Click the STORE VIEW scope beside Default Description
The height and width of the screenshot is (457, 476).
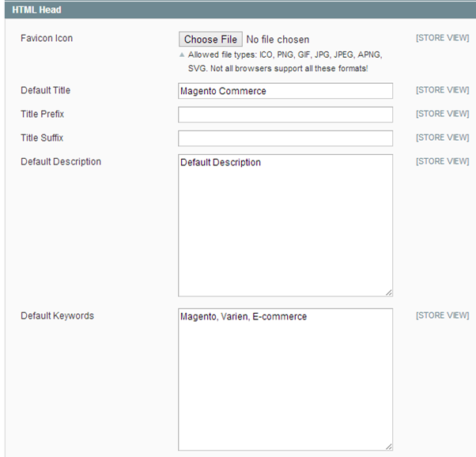pyautogui.click(x=442, y=161)
